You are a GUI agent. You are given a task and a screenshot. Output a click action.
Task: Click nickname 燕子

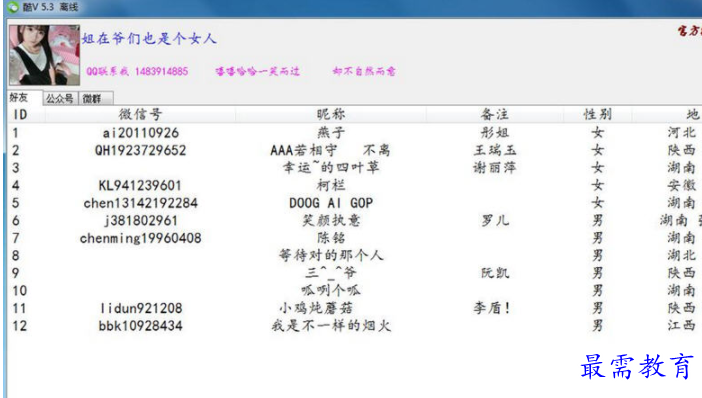331,133
